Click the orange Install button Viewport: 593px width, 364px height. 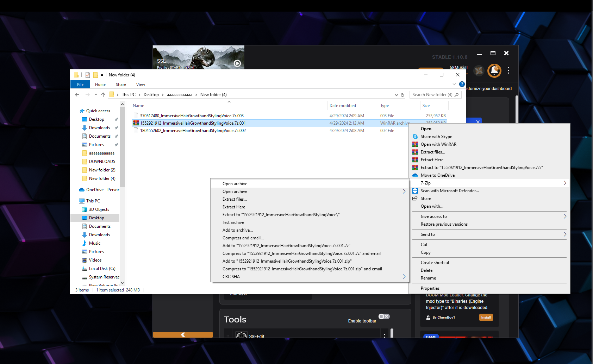(x=486, y=318)
